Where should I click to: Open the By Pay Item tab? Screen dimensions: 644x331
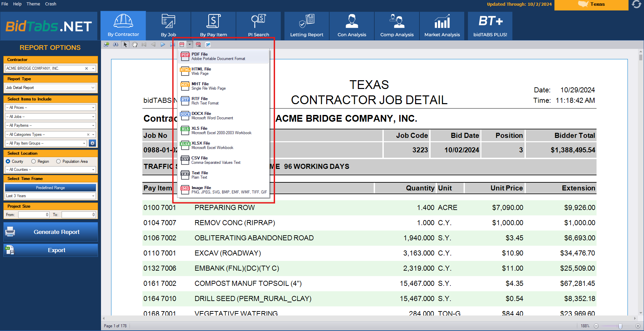coord(213,26)
